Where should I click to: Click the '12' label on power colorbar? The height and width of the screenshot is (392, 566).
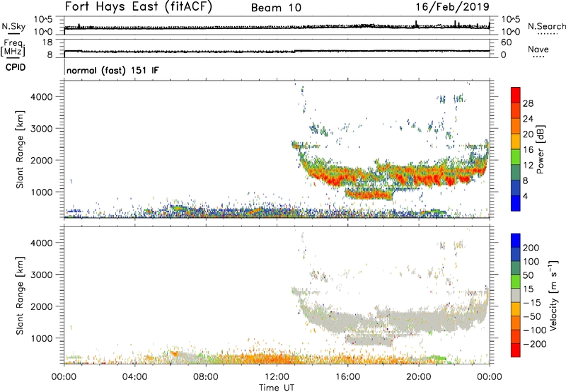tap(528, 166)
